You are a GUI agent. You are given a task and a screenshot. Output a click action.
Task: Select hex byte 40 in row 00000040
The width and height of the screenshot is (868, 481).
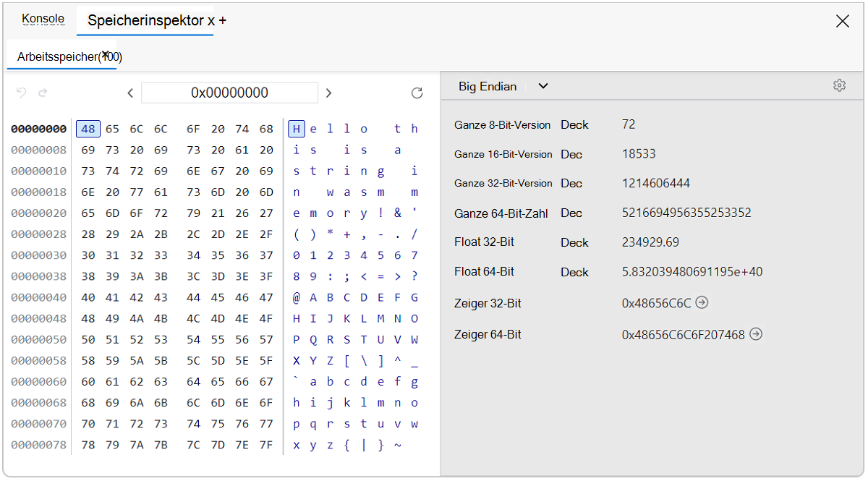[x=88, y=297]
